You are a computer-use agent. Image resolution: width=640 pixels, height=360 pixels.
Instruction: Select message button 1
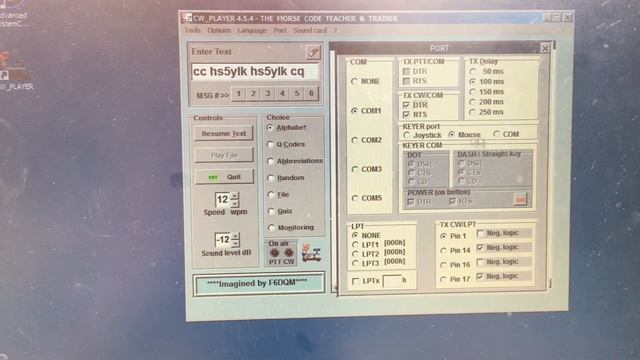(x=239, y=94)
